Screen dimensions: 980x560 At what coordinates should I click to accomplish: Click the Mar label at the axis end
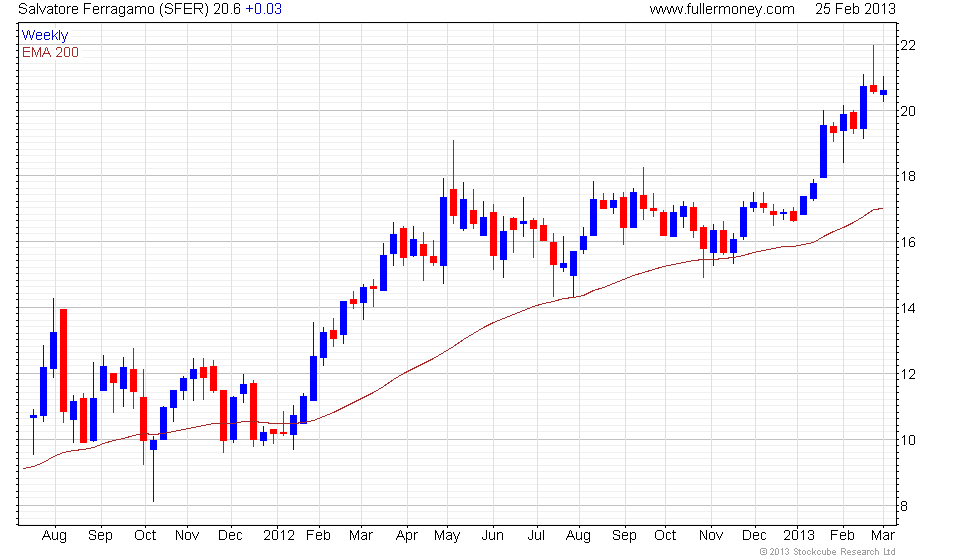882,536
